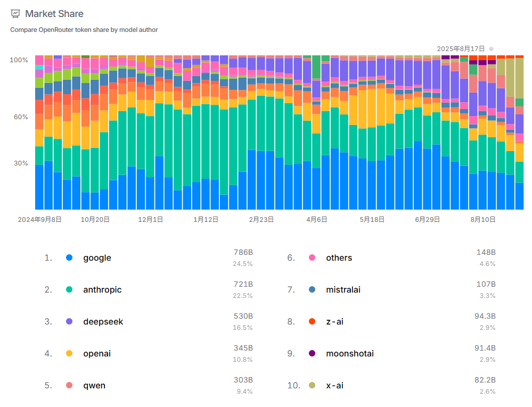
Task: Open the google author link
Action: [x=97, y=258]
